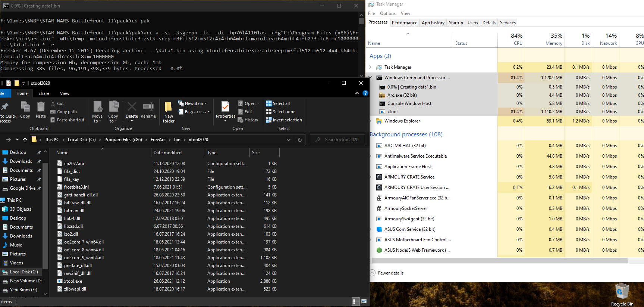Image resolution: width=644 pixels, height=307 pixels.
Task: Select the xtool process row
Action: click(505, 112)
